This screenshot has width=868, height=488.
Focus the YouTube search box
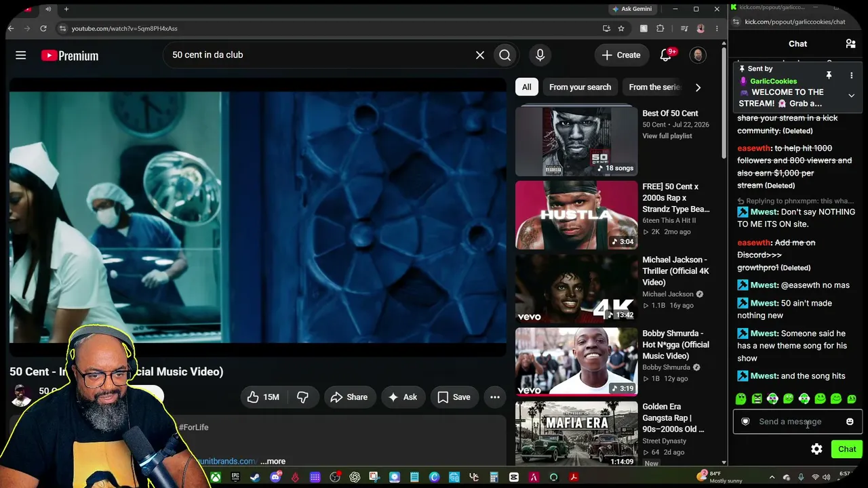[x=319, y=55]
